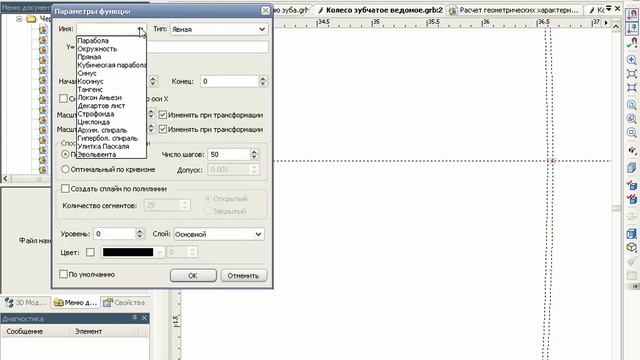Close the Диагностика panel with its X icon
Viewport: 640px width, 360px height.
[144, 318]
